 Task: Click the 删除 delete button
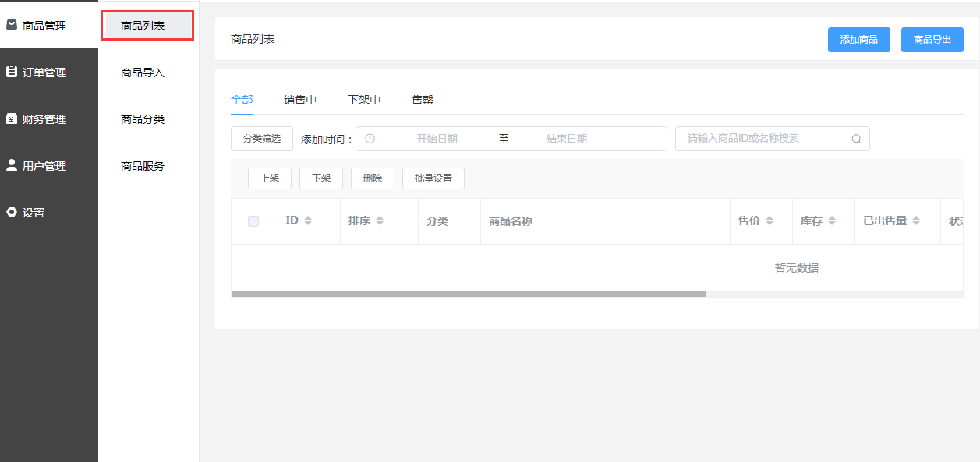coord(373,178)
